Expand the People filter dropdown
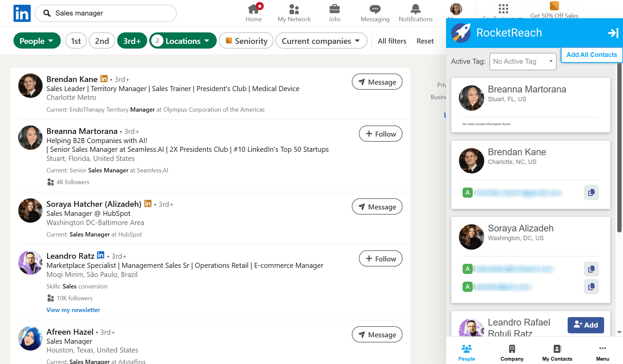The height and width of the screenshot is (364, 623). (x=37, y=41)
